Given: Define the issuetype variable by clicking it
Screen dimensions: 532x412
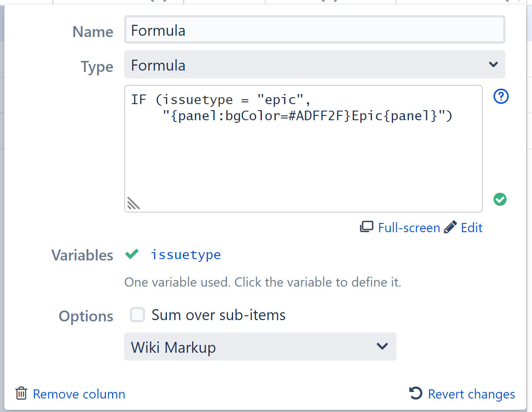Looking at the screenshot, I should click(186, 255).
